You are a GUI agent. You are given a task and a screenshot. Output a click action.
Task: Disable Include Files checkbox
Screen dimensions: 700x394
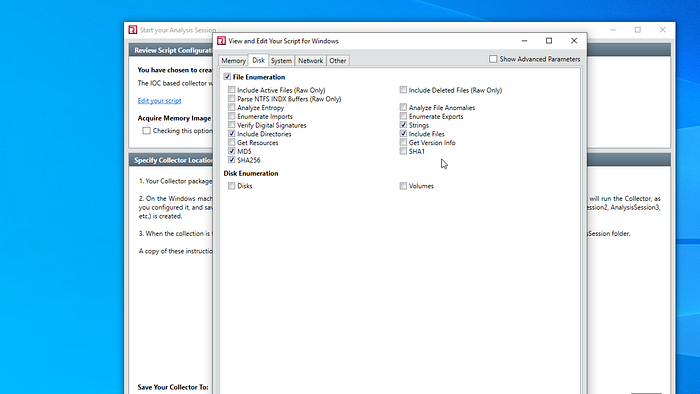403,133
